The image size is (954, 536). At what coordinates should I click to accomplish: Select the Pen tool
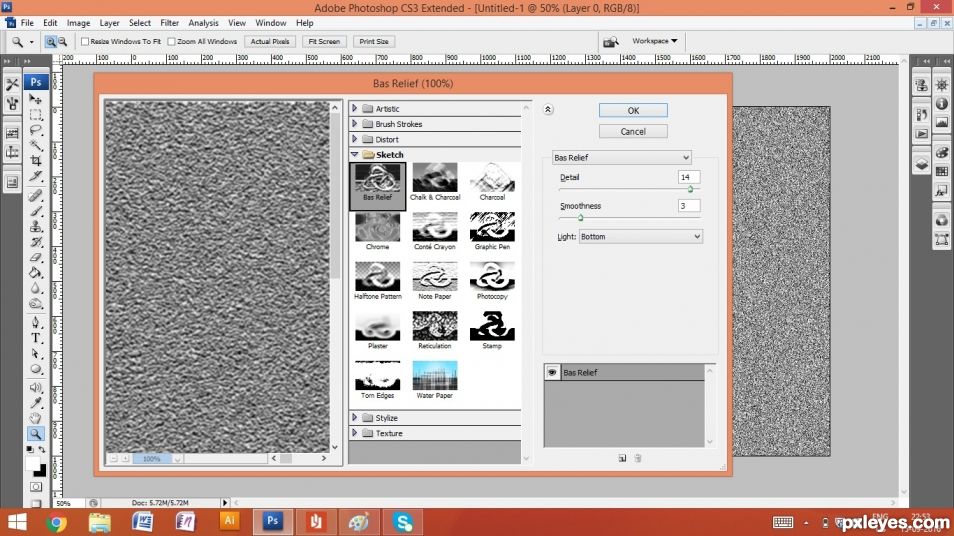coord(35,322)
